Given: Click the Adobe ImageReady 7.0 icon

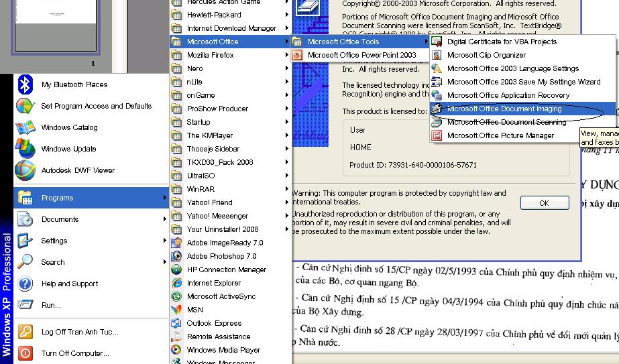Looking at the screenshot, I should pos(176,243).
